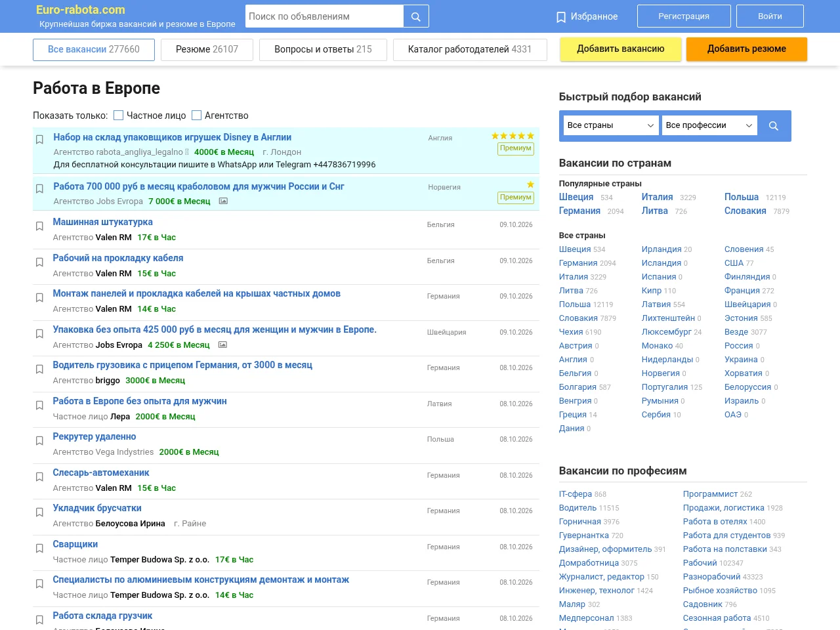Tick the Агентство checkbox
The image size is (840, 630).
point(197,115)
